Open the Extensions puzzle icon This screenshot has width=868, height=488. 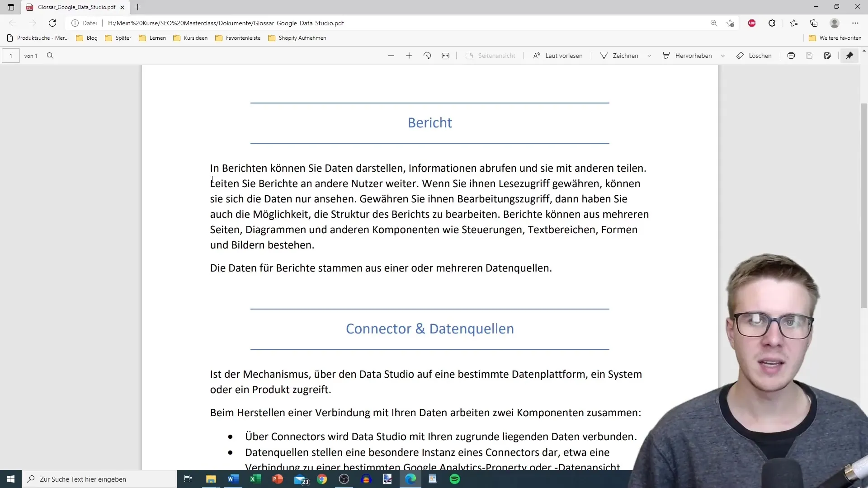(x=772, y=23)
